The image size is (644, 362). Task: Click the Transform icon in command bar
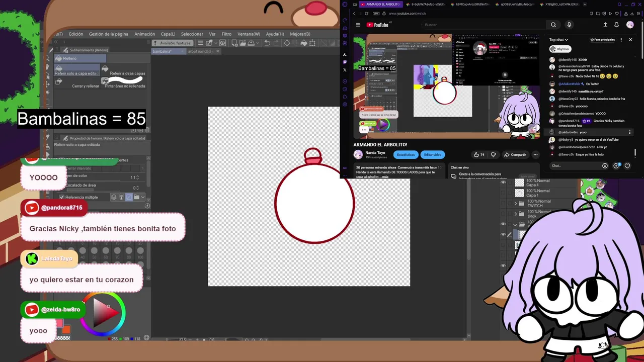click(312, 43)
